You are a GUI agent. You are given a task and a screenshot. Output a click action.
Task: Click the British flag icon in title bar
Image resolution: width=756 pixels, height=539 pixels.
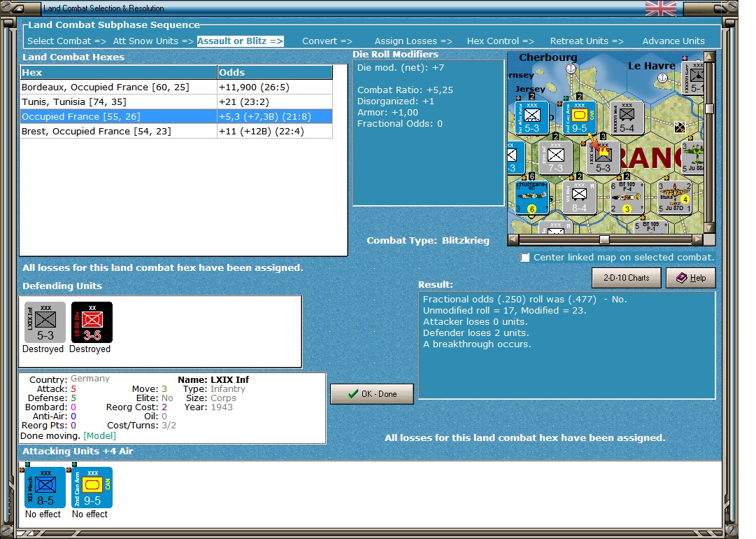tap(660, 8)
